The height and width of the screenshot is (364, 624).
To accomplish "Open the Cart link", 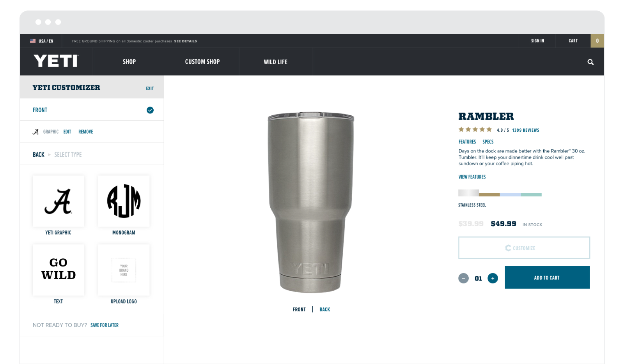I will (573, 41).
